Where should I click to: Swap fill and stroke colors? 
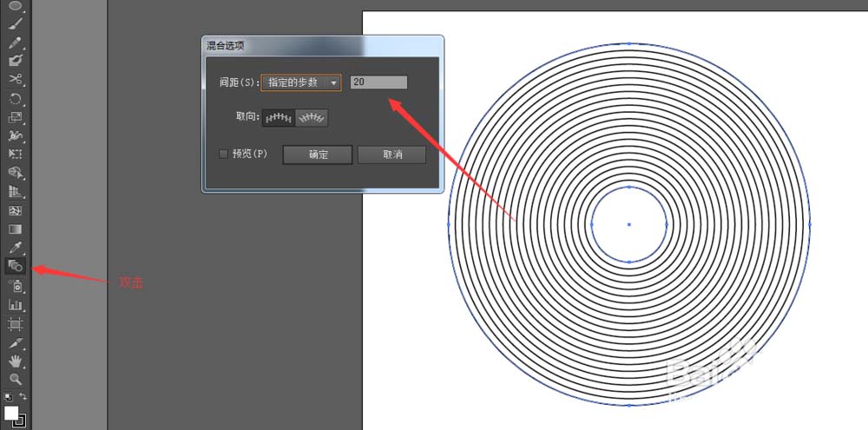[23, 397]
